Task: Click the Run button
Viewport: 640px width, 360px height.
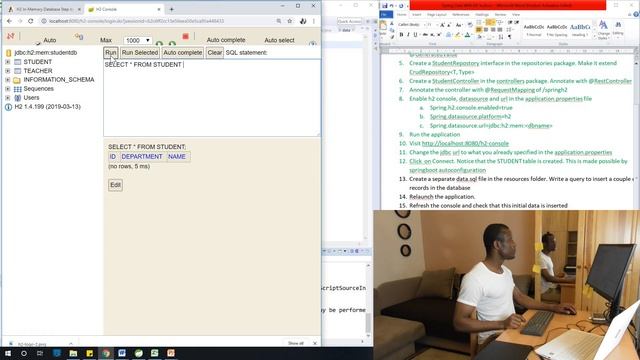Action: (x=111, y=53)
